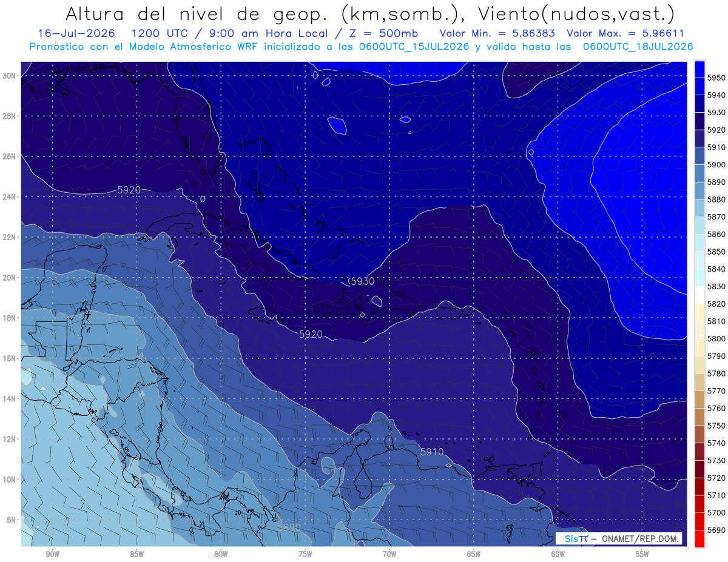Click the 5770 value on the color legend
The height and width of the screenshot is (562, 728).
click(x=716, y=391)
